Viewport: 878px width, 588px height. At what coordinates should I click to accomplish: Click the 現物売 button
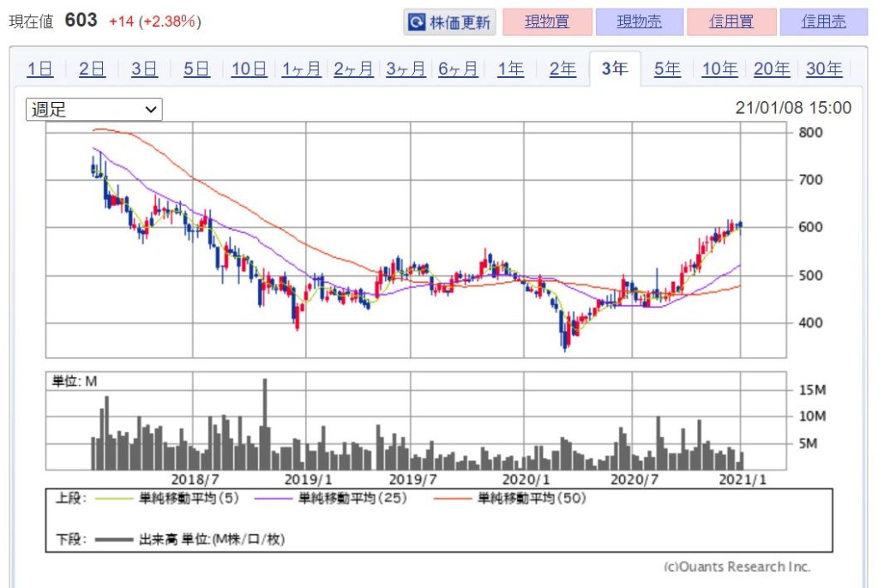point(640,21)
